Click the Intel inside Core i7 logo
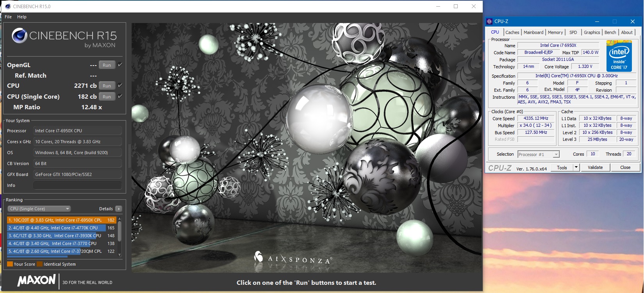 [619, 56]
